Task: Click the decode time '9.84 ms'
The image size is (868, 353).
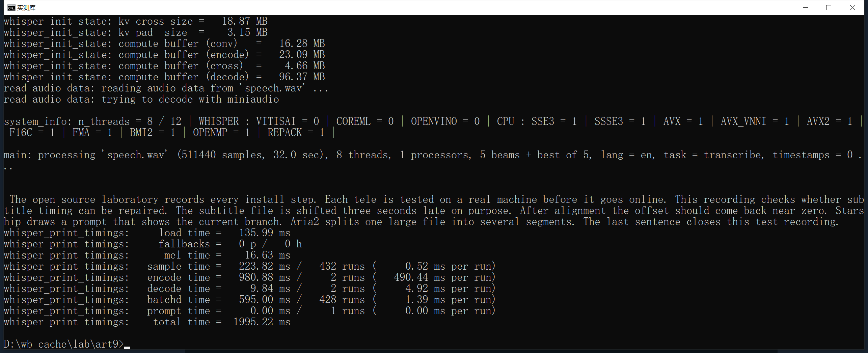Action: [270, 288]
